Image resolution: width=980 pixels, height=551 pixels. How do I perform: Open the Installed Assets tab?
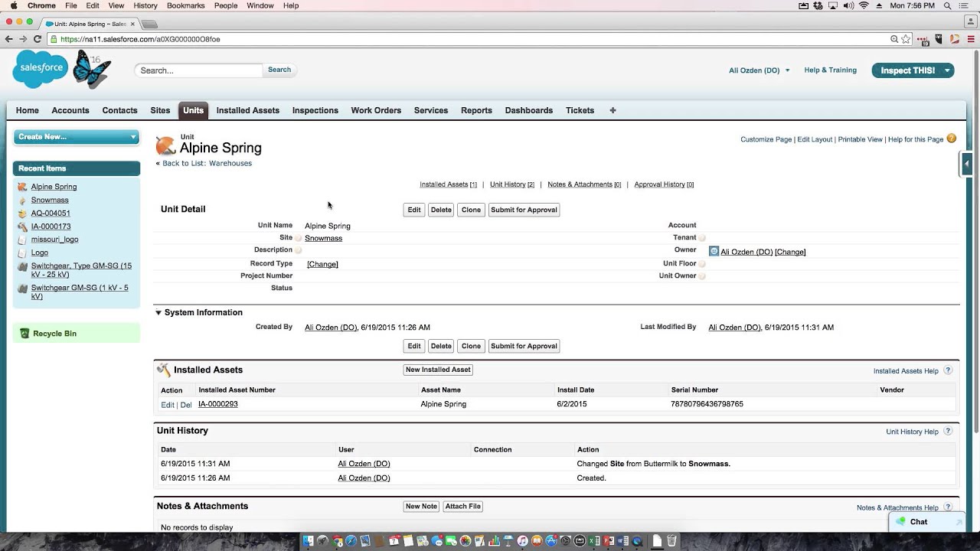click(x=248, y=110)
